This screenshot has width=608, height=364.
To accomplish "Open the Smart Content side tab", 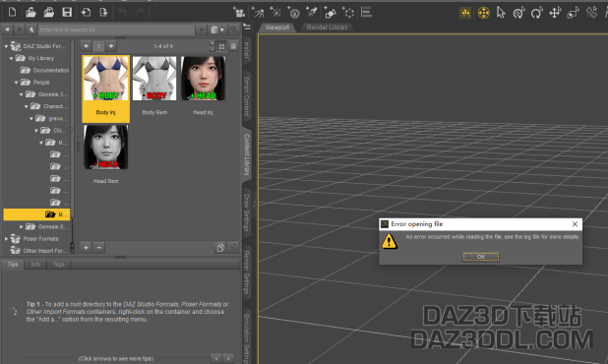I will click(x=247, y=96).
